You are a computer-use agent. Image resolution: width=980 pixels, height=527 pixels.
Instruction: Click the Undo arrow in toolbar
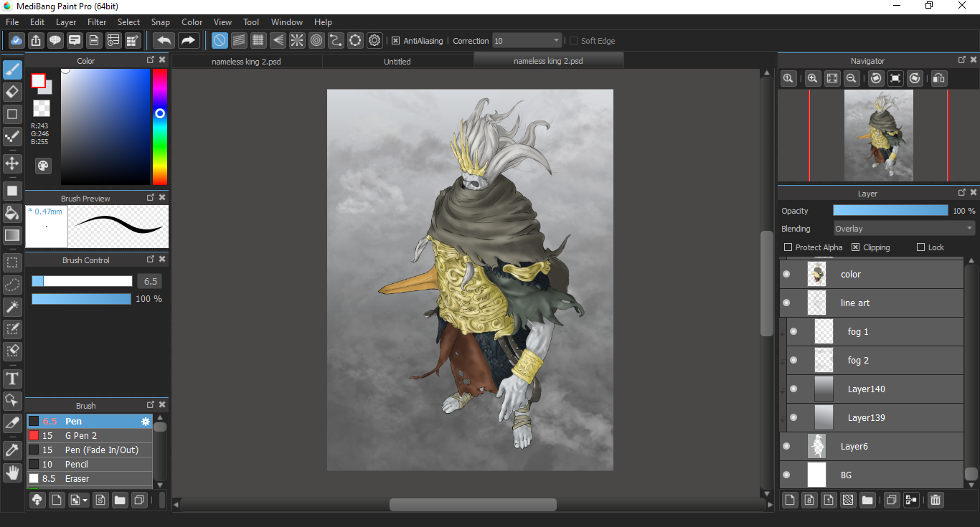164,41
